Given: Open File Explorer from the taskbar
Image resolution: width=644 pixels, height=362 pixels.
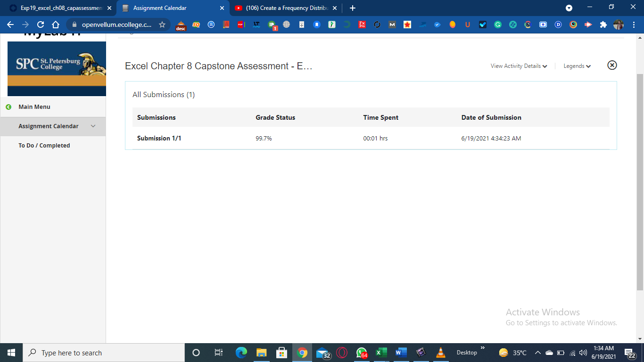Looking at the screenshot, I should (261, 353).
